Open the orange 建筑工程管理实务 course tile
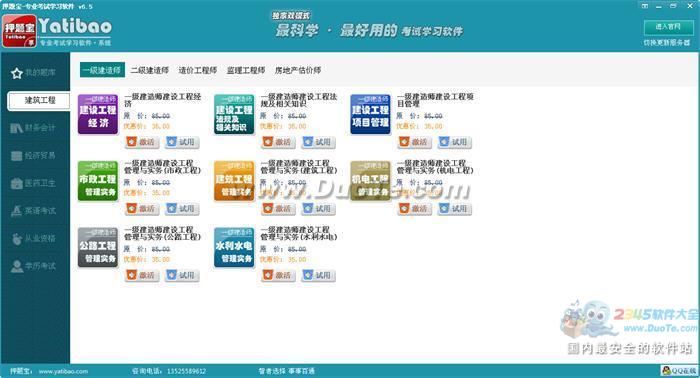 pos(234,181)
